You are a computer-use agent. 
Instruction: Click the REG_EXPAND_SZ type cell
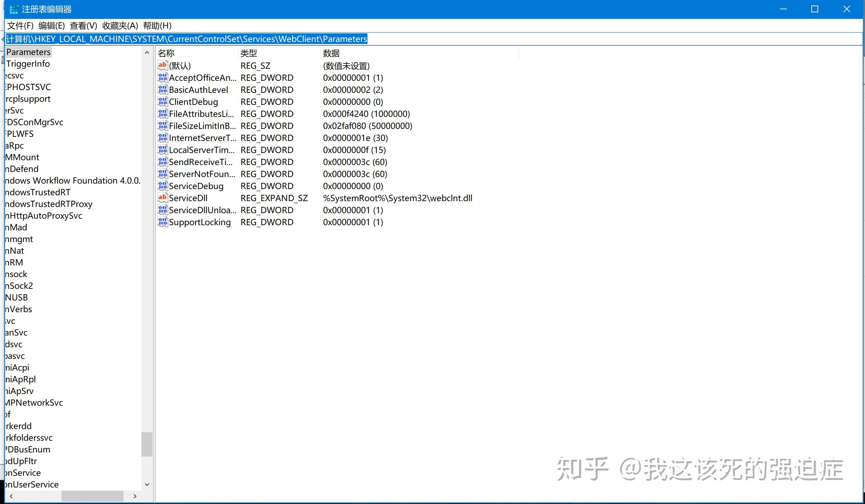274,198
